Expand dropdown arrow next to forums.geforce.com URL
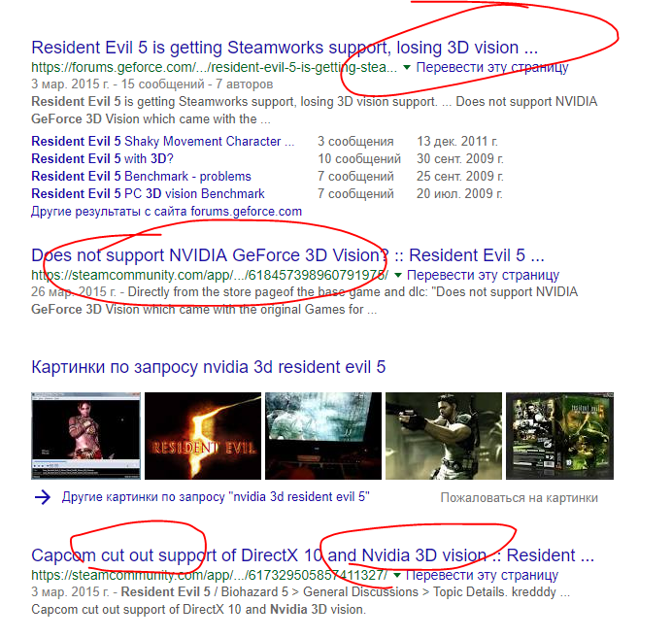The height and width of the screenshot is (638, 672). (407, 67)
